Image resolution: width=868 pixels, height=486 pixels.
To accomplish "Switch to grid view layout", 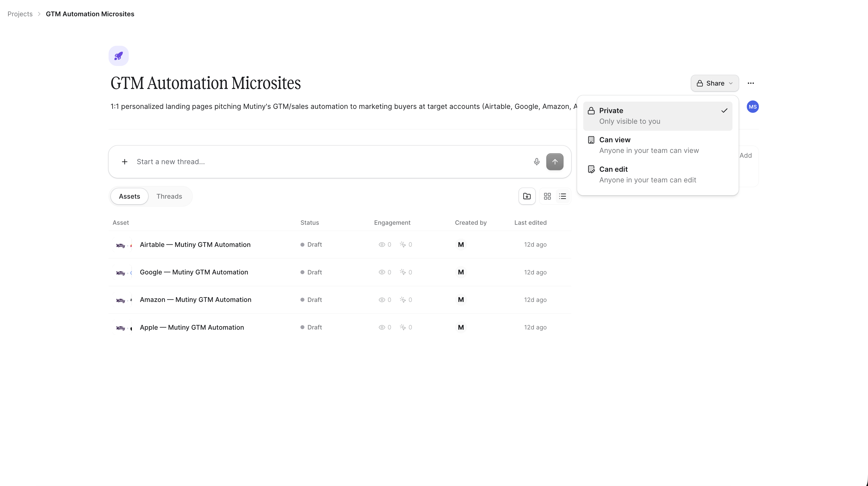I will pos(548,196).
